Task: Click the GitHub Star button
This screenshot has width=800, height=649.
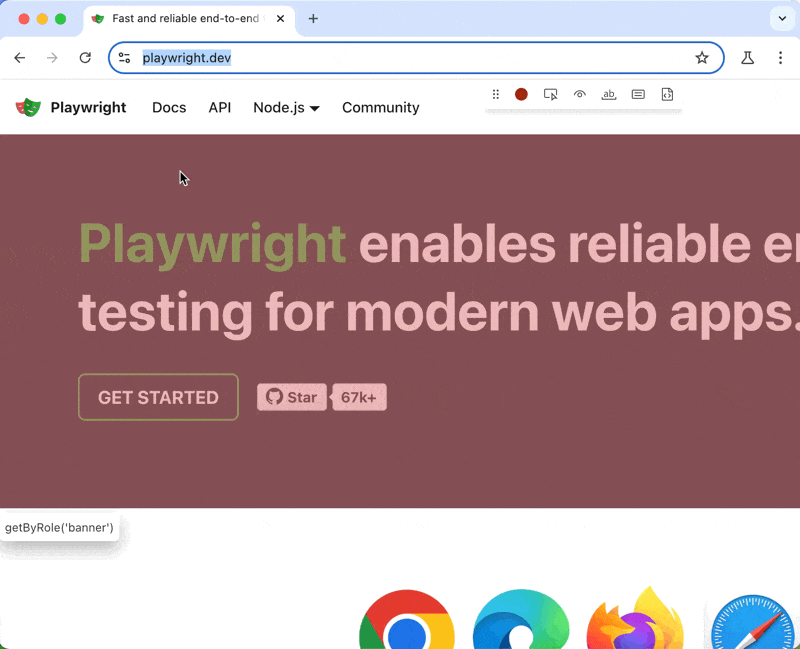Action: 292,397
